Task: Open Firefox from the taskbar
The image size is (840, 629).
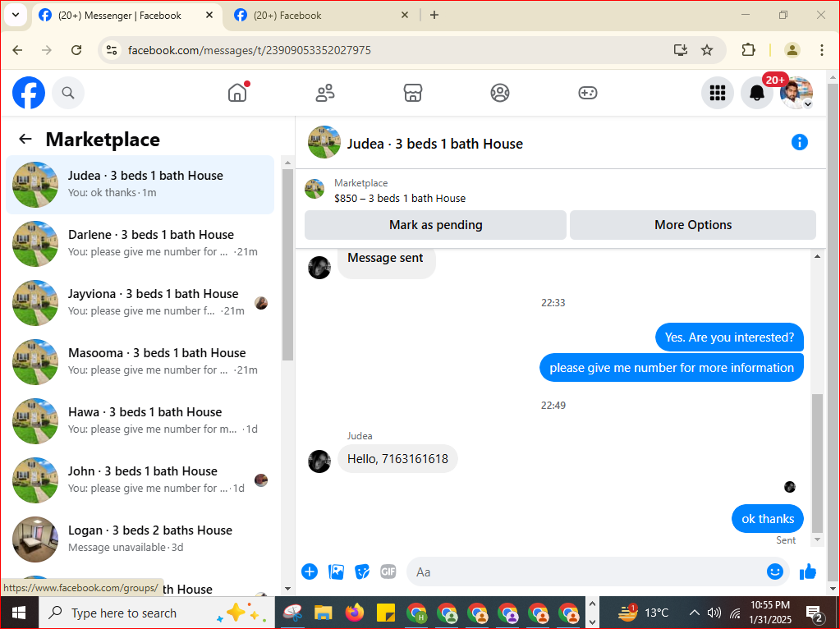Action: 354,613
